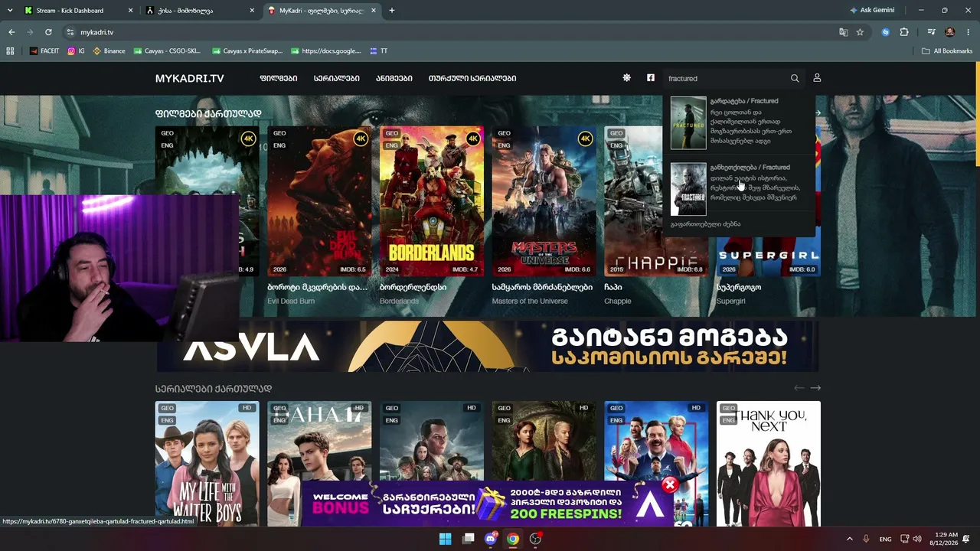Image resolution: width=980 pixels, height=551 pixels.
Task: Open the MyKadri Facebook page icon
Action: (x=651, y=78)
